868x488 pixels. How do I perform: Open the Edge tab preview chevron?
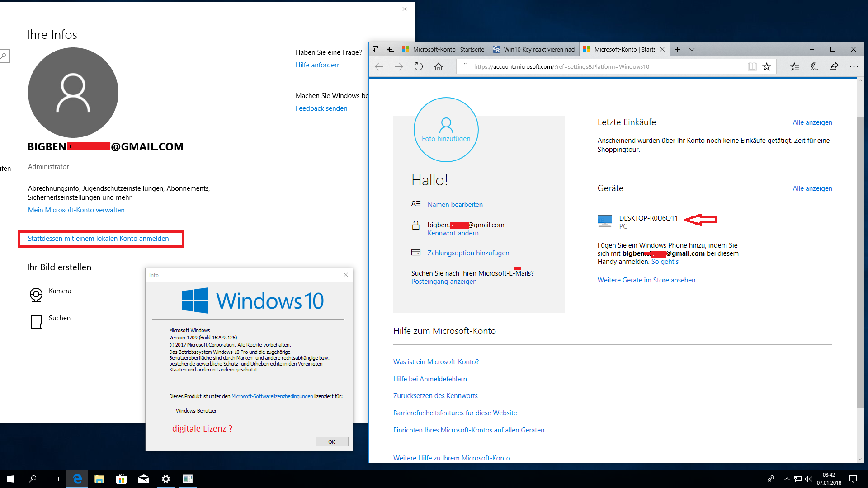click(x=692, y=49)
